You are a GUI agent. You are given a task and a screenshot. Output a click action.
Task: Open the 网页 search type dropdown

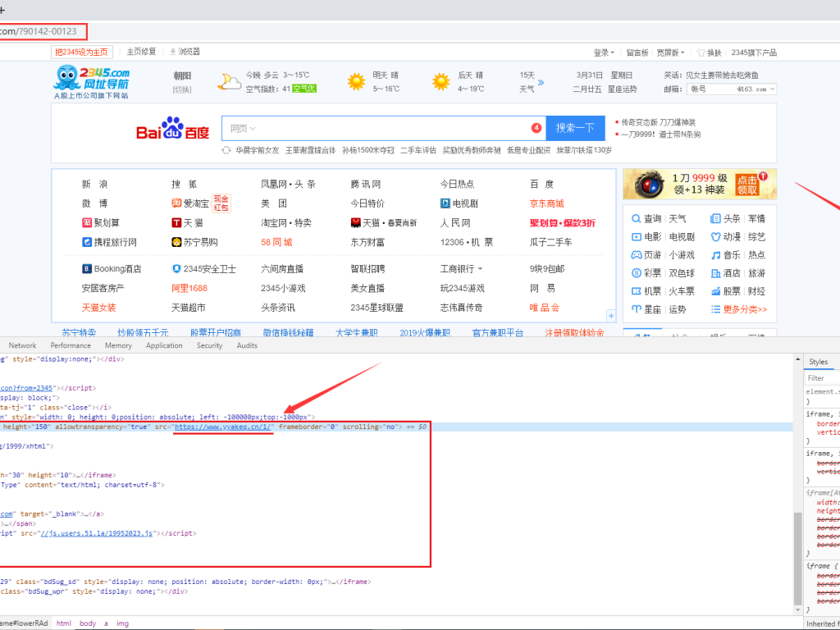[x=243, y=129]
